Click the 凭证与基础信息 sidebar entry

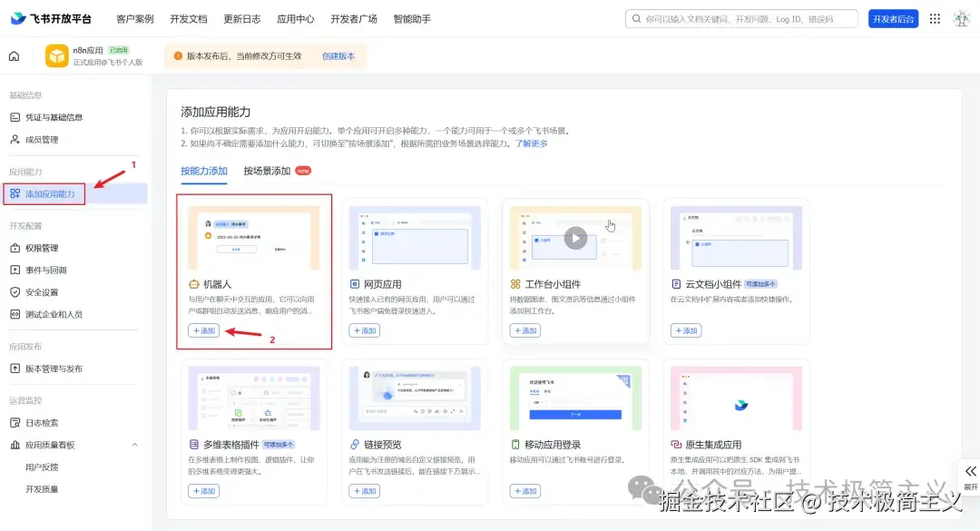point(51,115)
